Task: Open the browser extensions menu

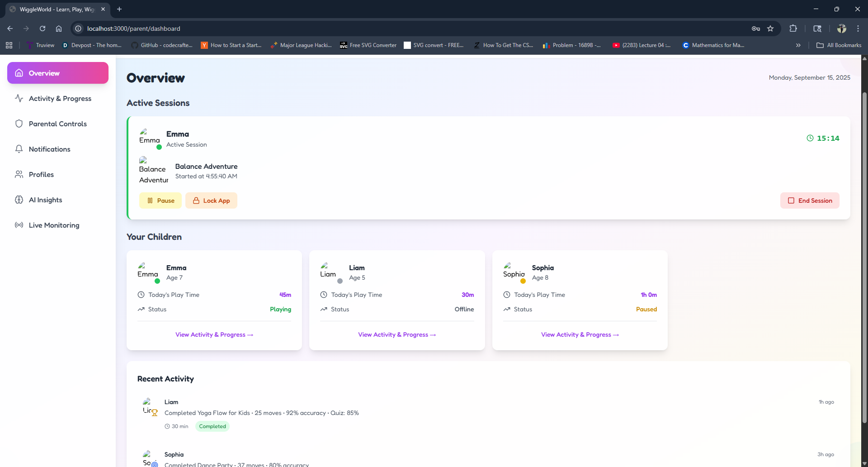Action: (793, 29)
